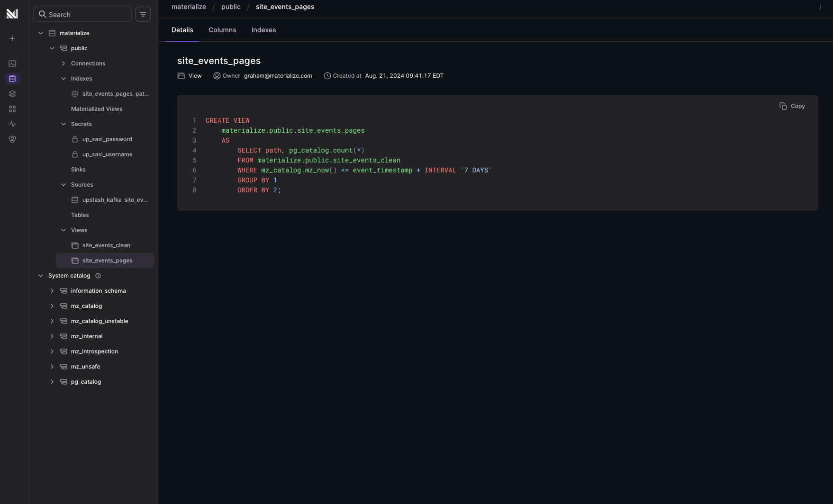The image size is (833, 504).
Task: Click the owner email graham@materialize.com
Action: pos(278,76)
